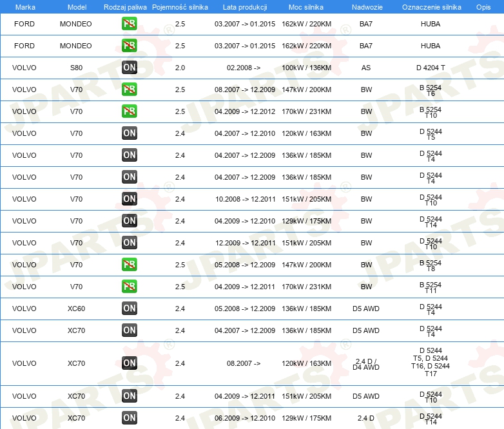The image size is (504, 429).
Task: Click 120kW / 163KM in the XC70 row
Action: pos(306,363)
